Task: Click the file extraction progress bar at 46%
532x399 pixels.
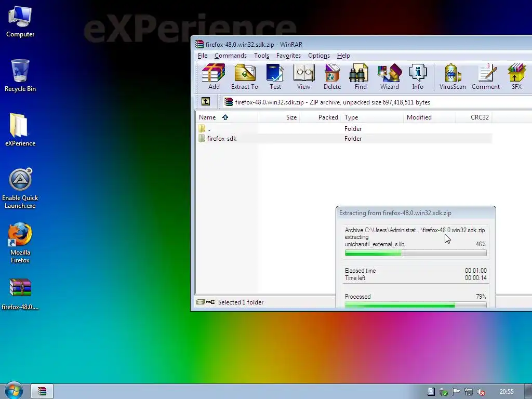Action: 416,253
